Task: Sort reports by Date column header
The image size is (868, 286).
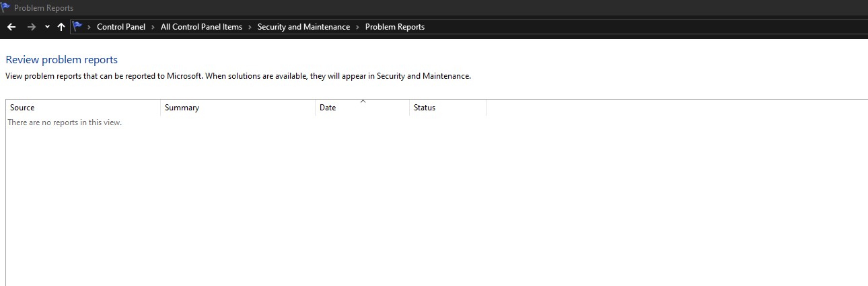Action: click(328, 108)
